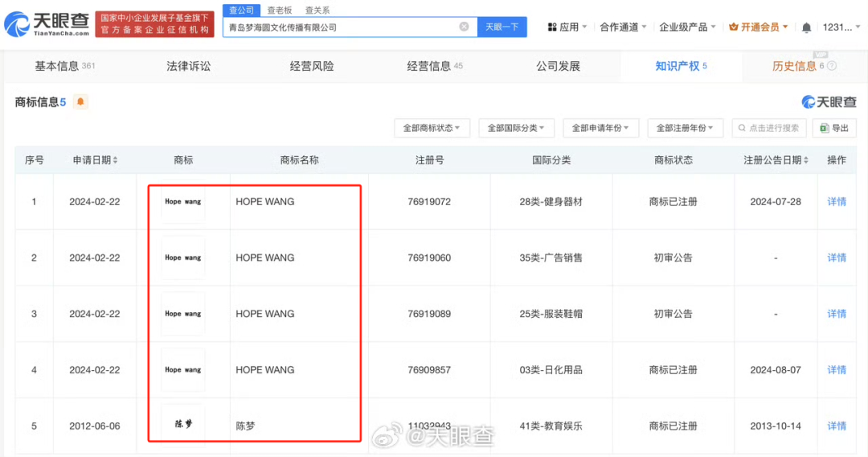Click the 商标名称 column header
The width and height of the screenshot is (868, 457).
(300, 160)
